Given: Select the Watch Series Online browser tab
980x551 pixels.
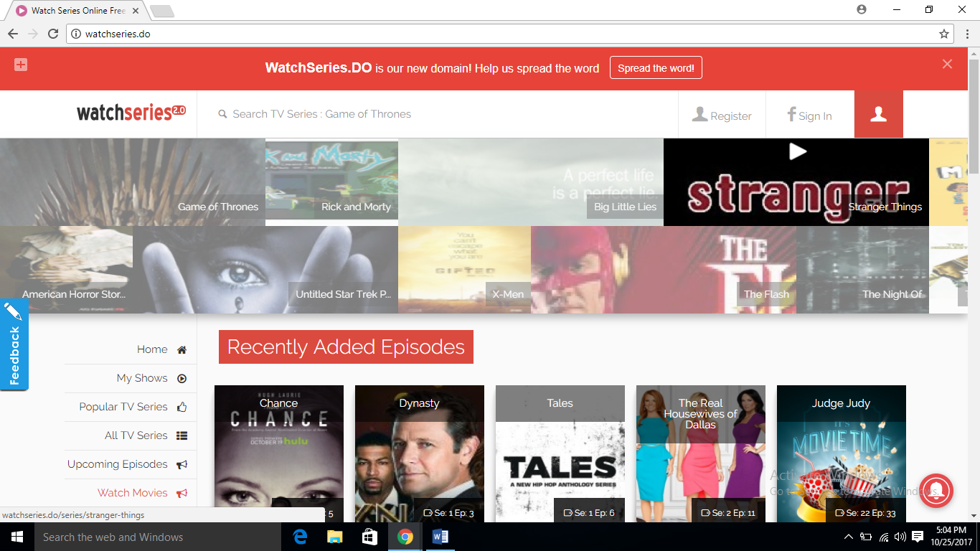Looking at the screenshot, I should click(x=77, y=11).
